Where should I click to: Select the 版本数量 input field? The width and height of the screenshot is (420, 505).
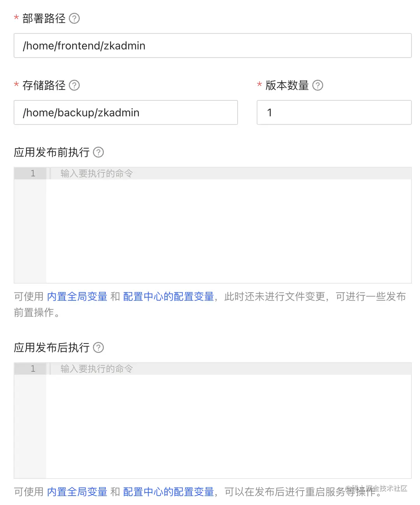(x=334, y=112)
